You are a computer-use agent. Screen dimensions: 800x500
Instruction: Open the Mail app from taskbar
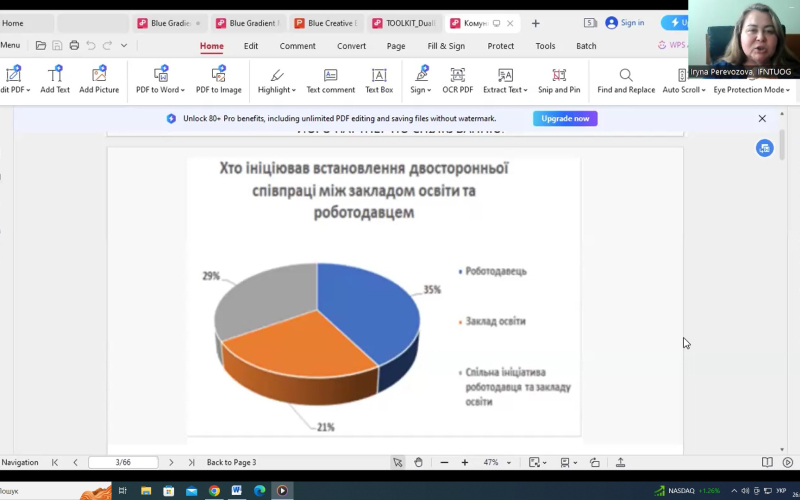pyautogui.click(x=191, y=490)
